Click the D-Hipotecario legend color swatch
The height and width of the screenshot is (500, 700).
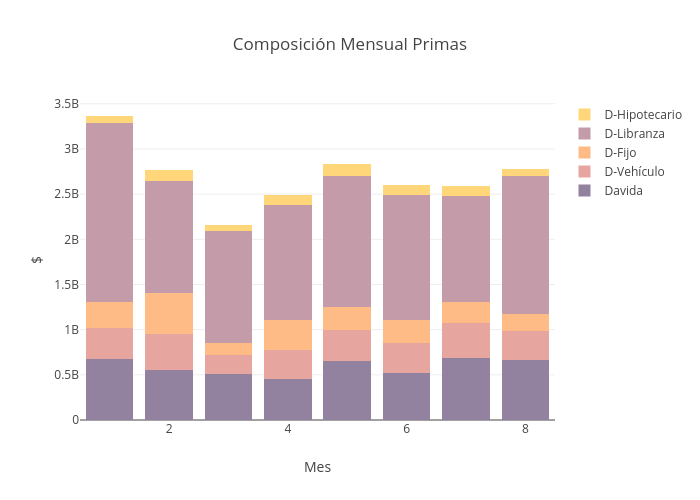click(x=585, y=114)
